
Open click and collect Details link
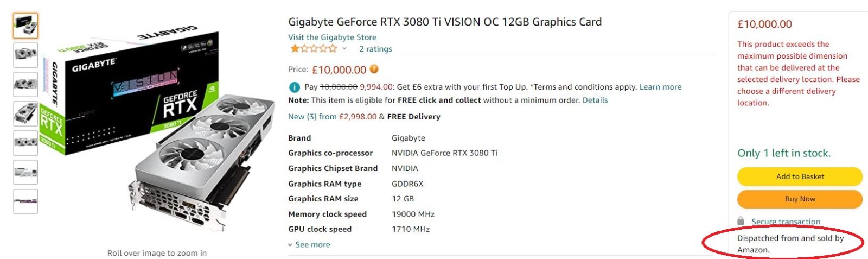[595, 100]
